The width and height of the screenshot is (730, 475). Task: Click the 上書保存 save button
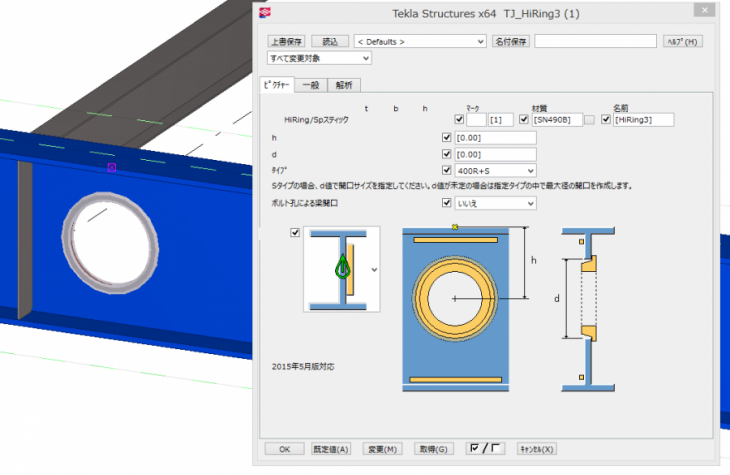pos(287,42)
